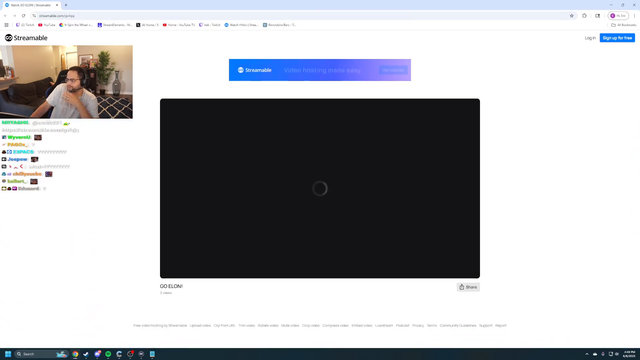Go back with the browser back arrow

[x=5, y=16]
